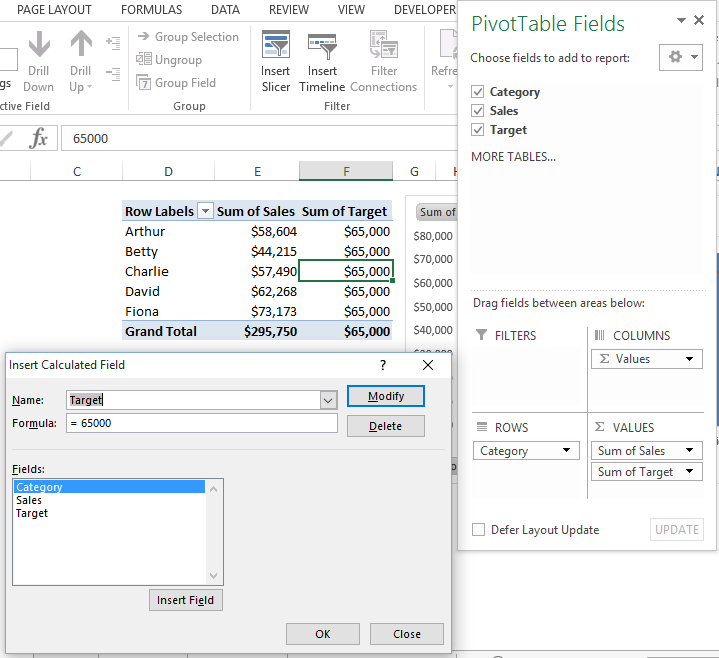Click the Insert Function fx icon
The image size is (719, 658).
point(38,139)
